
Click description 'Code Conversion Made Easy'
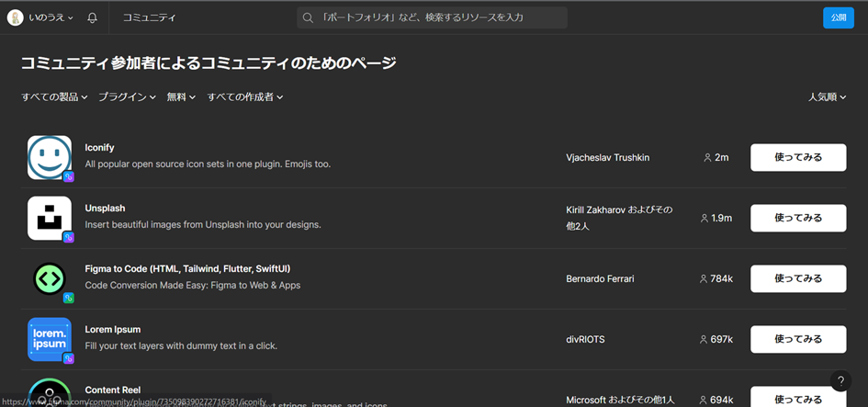193,285
